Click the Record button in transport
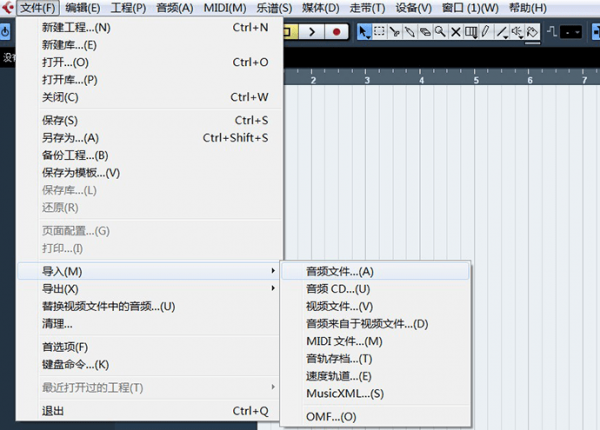The width and height of the screenshot is (600, 430). pyautogui.click(x=336, y=32)
